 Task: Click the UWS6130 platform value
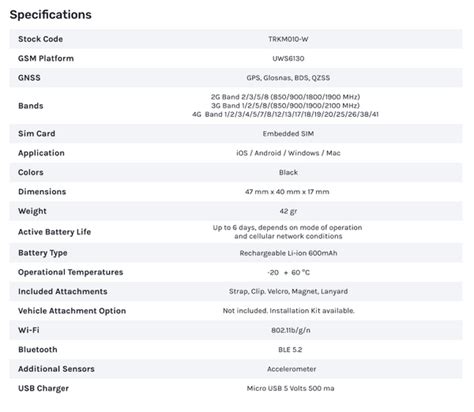pyautogui.click(x=288, y=58)
